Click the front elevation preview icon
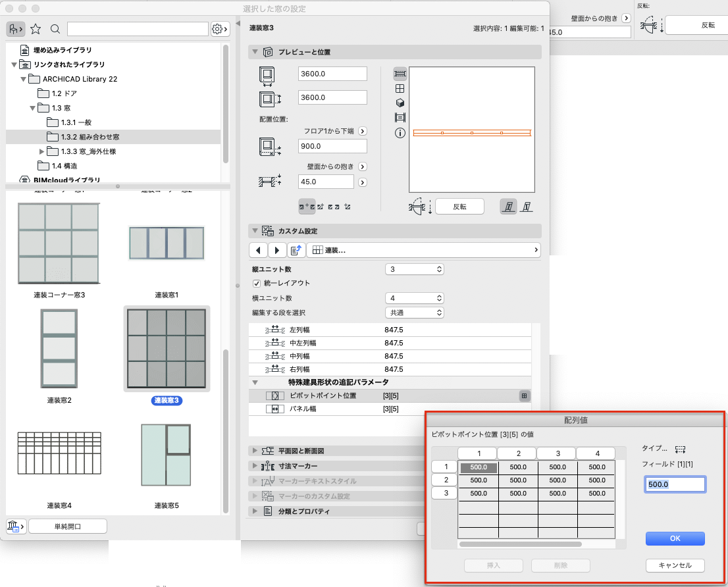Image resolution: width=728 pixels, height=587 pixels. pyautogui.click(x=400, y=88)
